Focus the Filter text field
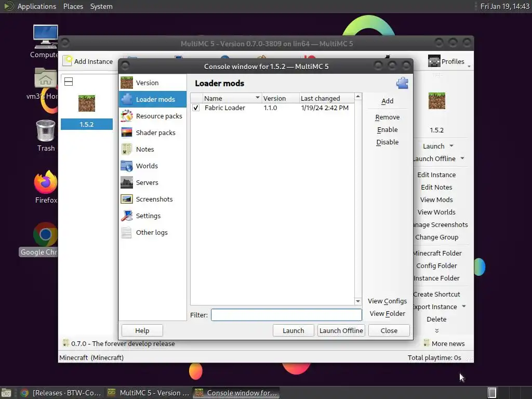This screenshot has height=399, width=532. (x=286, y=315)
